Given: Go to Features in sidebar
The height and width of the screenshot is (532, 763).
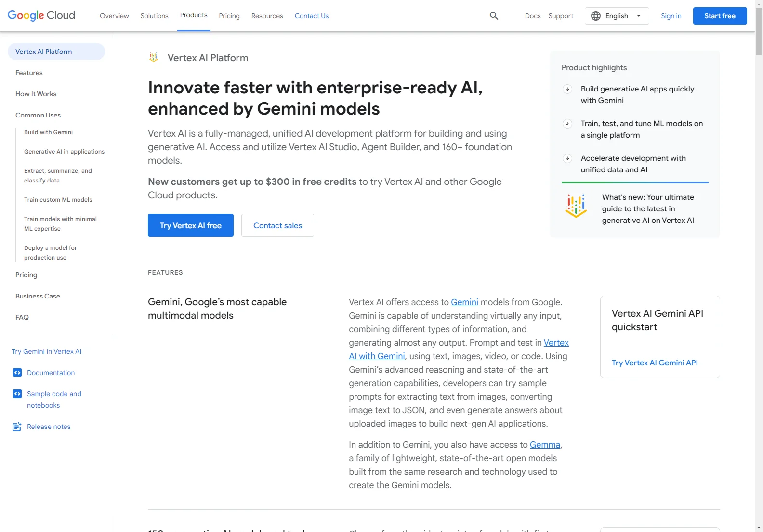Looking at the screenshot, I should [29, 73].
